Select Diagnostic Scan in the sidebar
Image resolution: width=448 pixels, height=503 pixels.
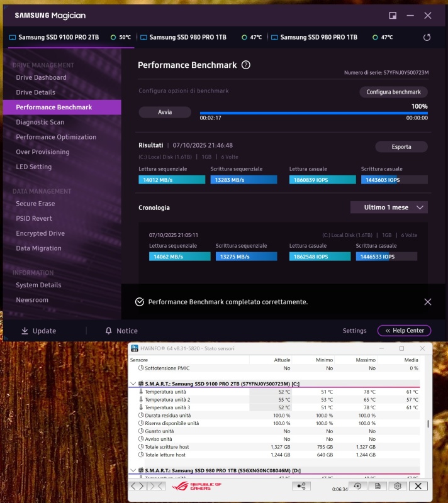point(40,122)
